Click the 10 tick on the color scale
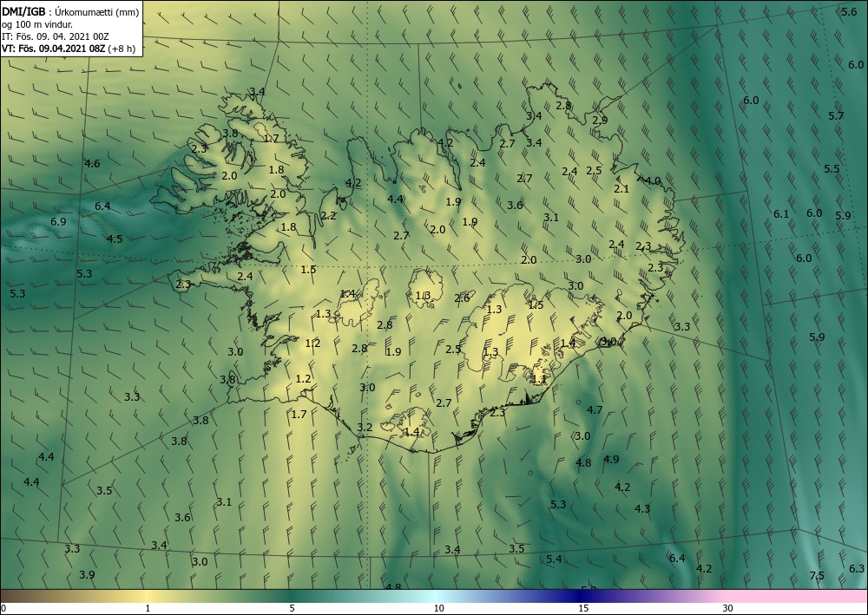Image resolution: width=868 pixels, height=615 pixels. 438,608
